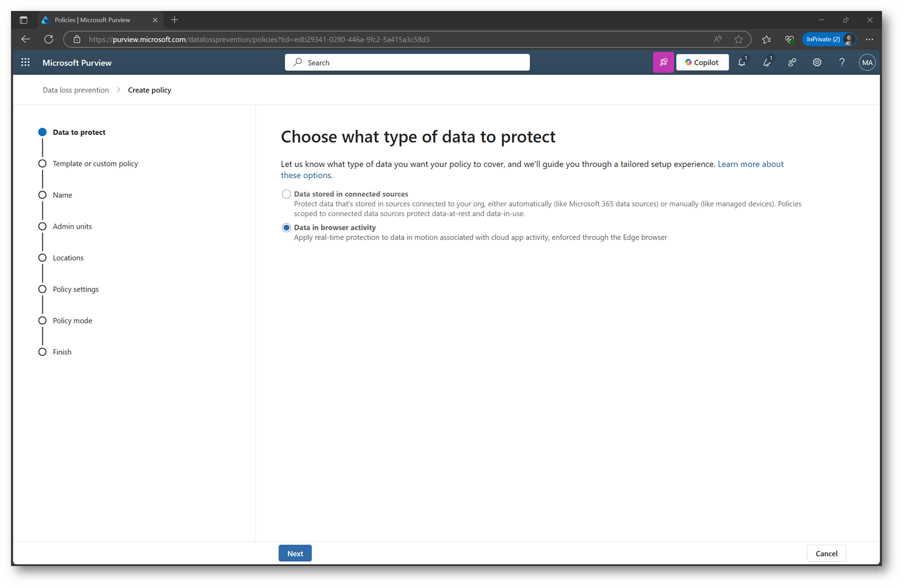Open the help question mark icon
Screen dimensions: 904x588
842,62
